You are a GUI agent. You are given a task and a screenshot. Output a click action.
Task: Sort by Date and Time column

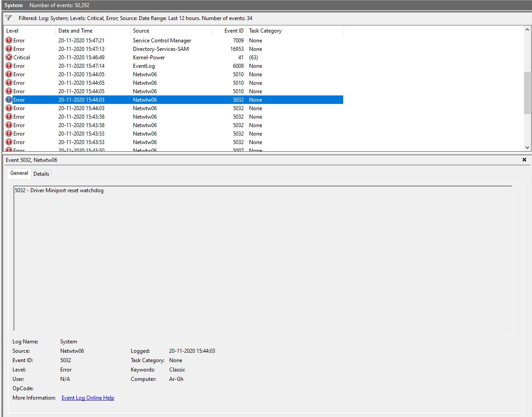pyautogui.click(x=93, y=31)
